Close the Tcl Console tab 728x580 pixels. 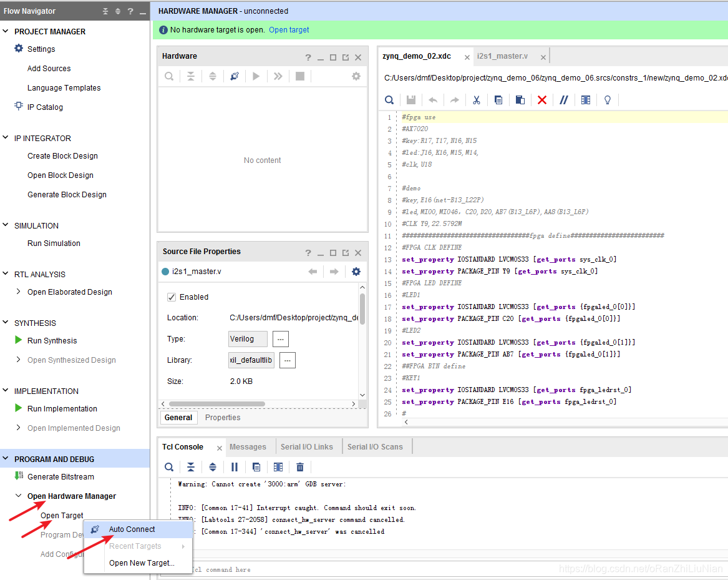[219, 448]
